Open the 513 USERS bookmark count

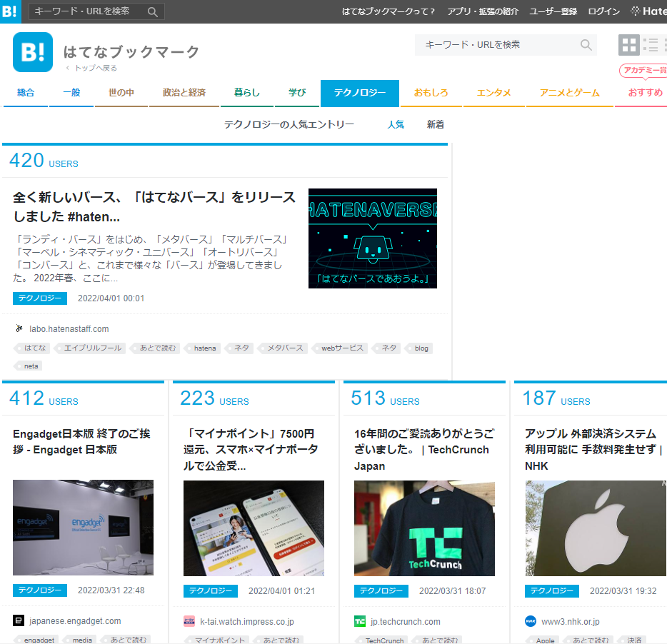[x=385, y=398]
